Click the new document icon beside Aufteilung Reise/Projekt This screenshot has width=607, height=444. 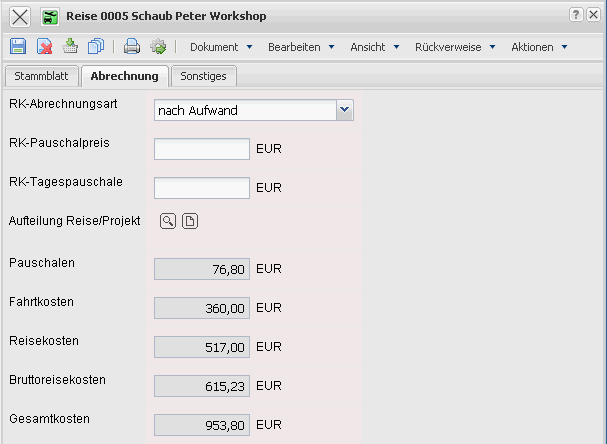[x=190, y=221]
